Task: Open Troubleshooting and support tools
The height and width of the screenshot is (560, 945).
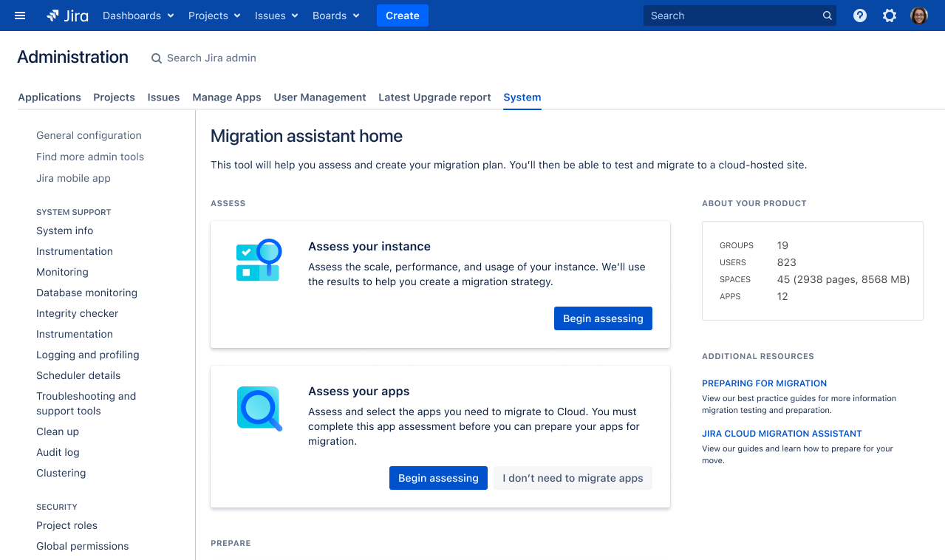Action: coord(86,403)
